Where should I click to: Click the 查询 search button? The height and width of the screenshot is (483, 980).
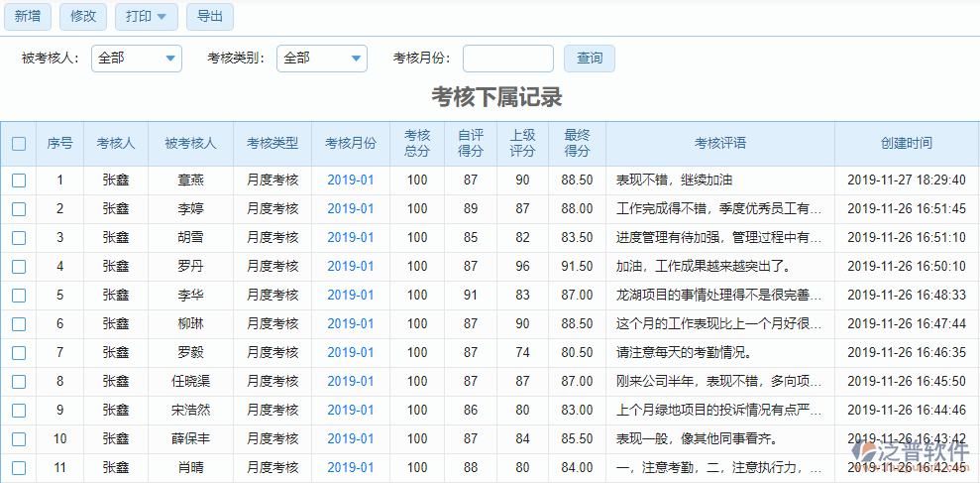click(x=590, y=59)
